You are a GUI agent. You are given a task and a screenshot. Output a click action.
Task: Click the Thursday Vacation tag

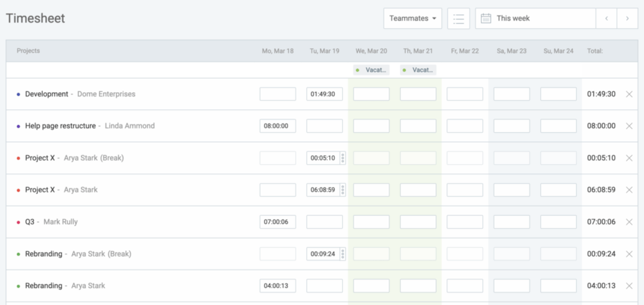418,70
